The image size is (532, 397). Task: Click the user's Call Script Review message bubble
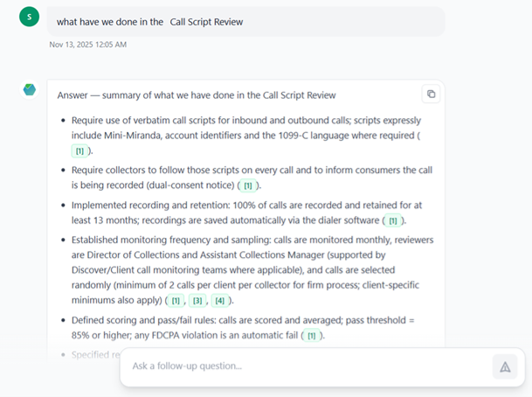click(x=245, y=21)
